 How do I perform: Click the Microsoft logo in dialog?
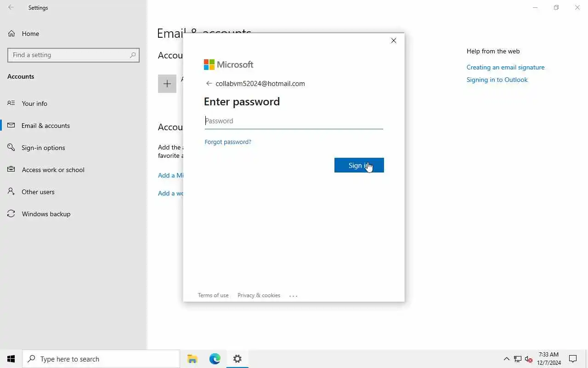pyautogui.click(x=228, y=64)
